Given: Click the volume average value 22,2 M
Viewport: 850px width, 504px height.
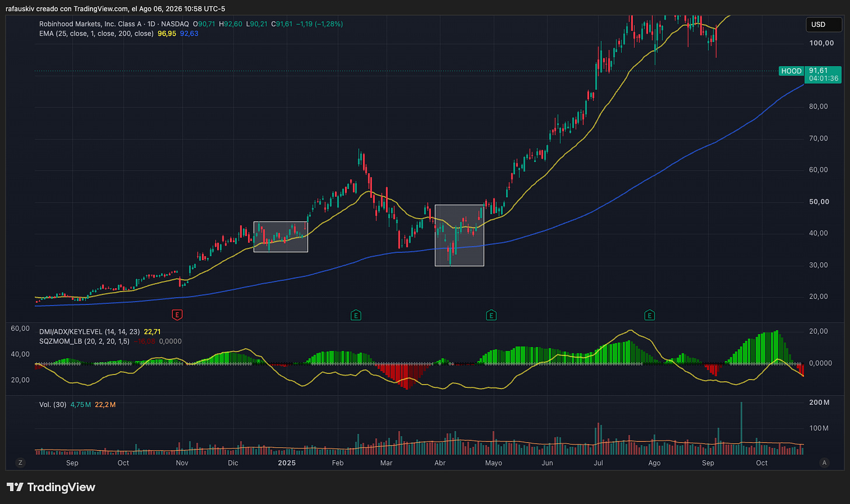Looking at the screenshot, I should point(105,404).
